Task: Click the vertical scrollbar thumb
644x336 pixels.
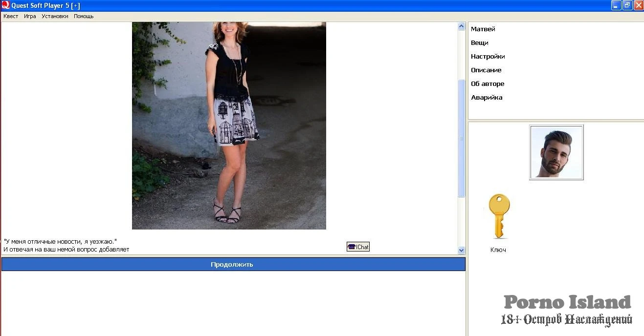Action: tap(461, 138)
